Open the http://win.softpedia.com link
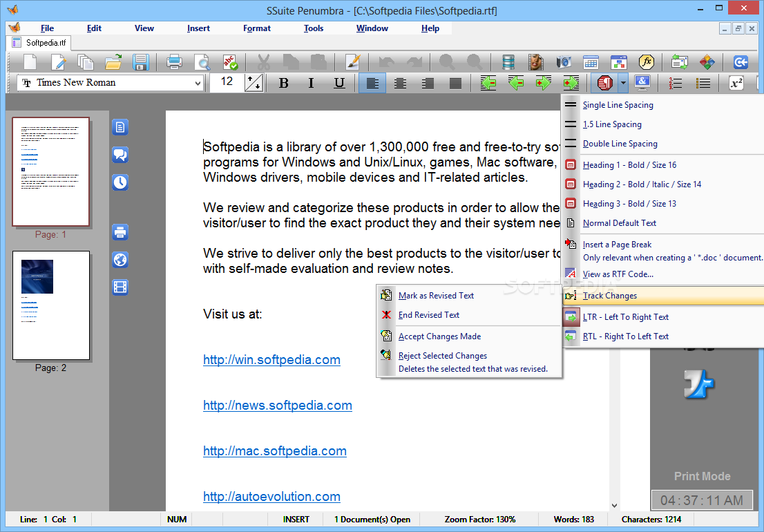The width and height of the screenshot is (764, 532). tap(271, 360)
